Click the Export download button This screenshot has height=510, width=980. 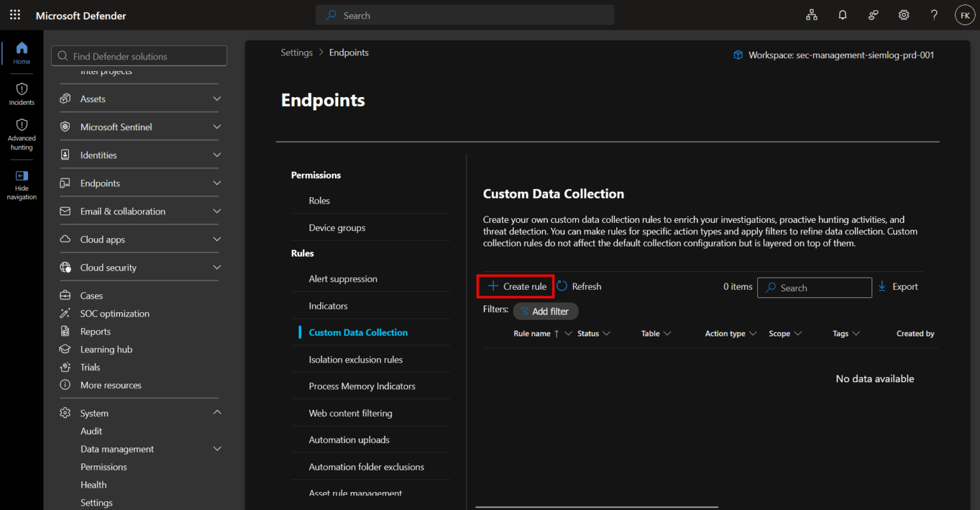[898, 287]
